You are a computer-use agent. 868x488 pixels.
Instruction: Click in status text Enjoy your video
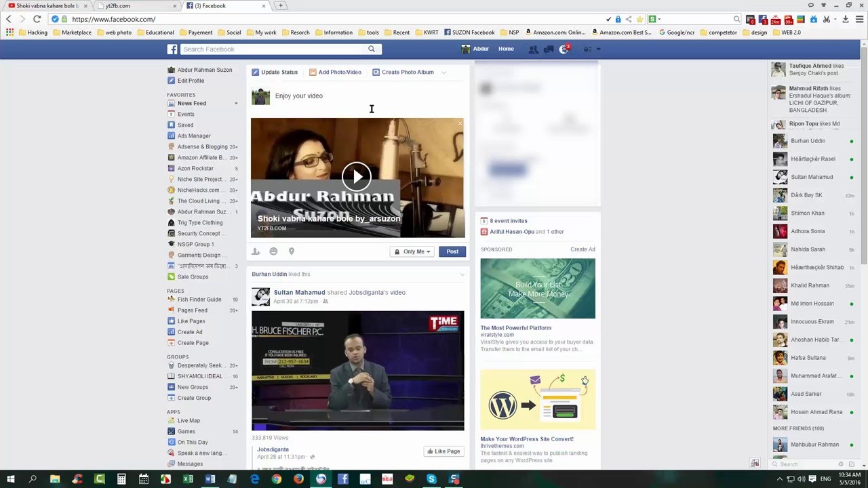299,96
